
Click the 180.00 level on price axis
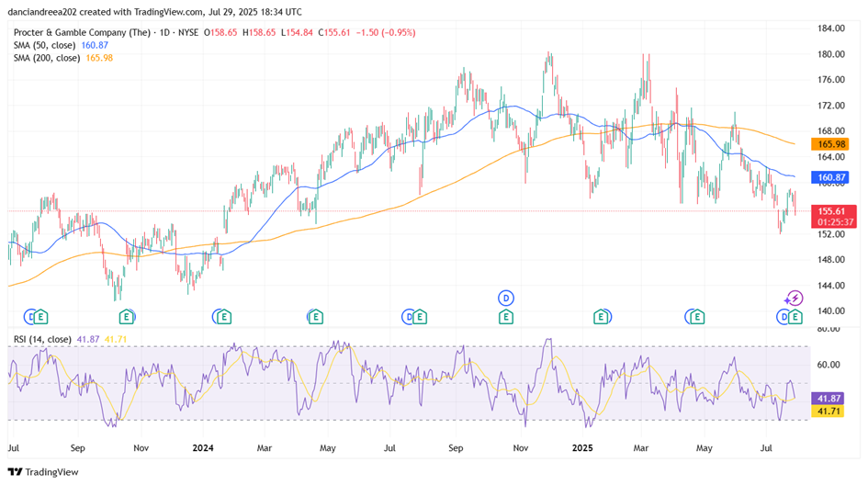click(830, 54)
